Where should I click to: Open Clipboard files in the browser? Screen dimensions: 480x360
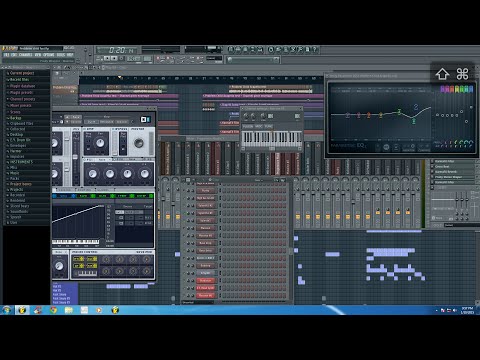[21, 123]
